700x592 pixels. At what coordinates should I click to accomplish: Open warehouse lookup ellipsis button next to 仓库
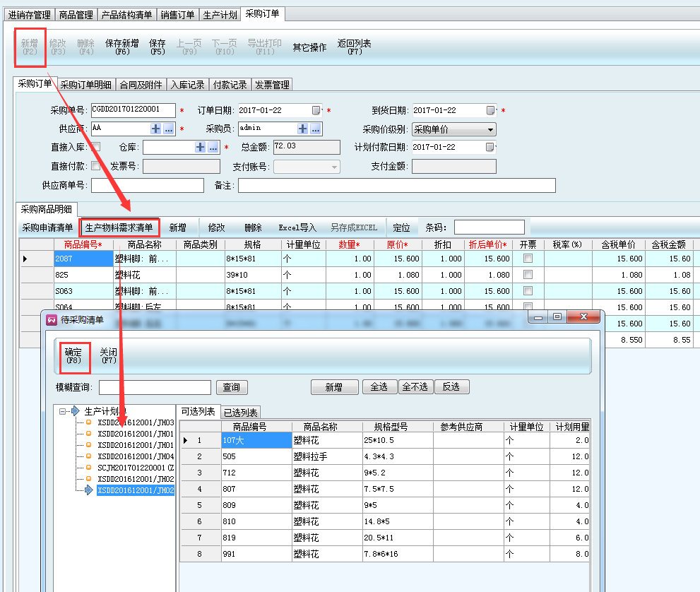(213, 147)
